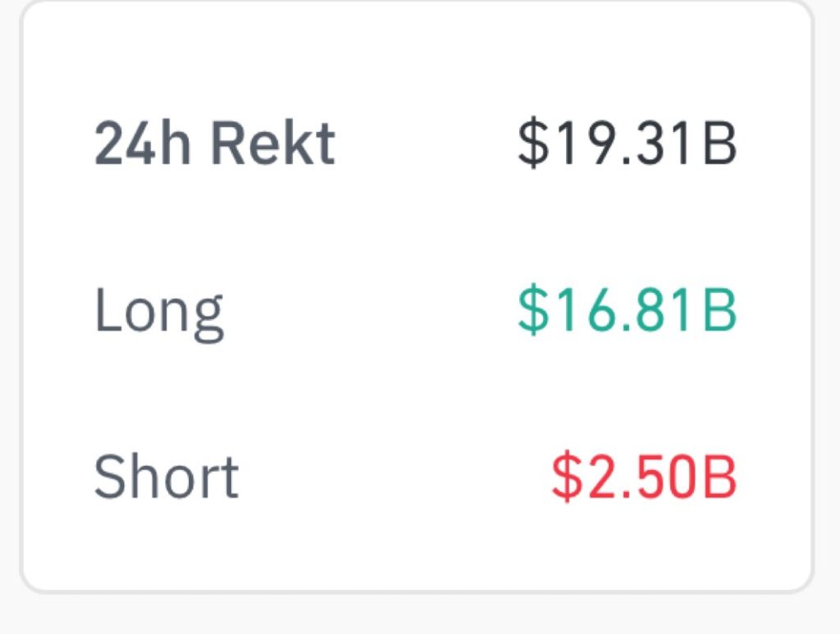Click the green "B" suffix of $16.81B

(719, 311)
